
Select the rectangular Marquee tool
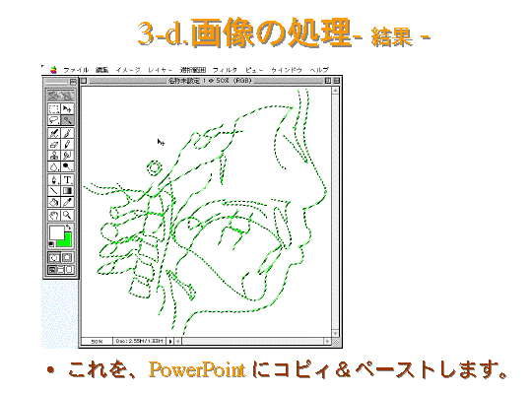(x=54, y=108)
